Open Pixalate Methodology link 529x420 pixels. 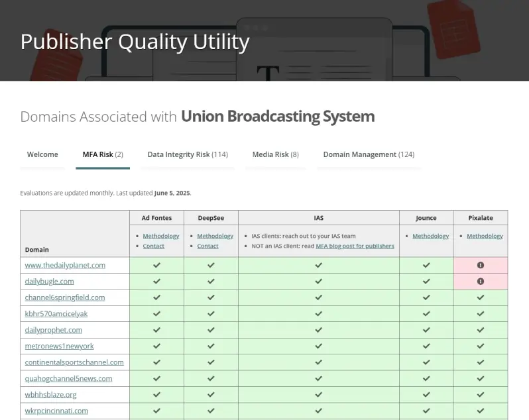pos(485,236)
